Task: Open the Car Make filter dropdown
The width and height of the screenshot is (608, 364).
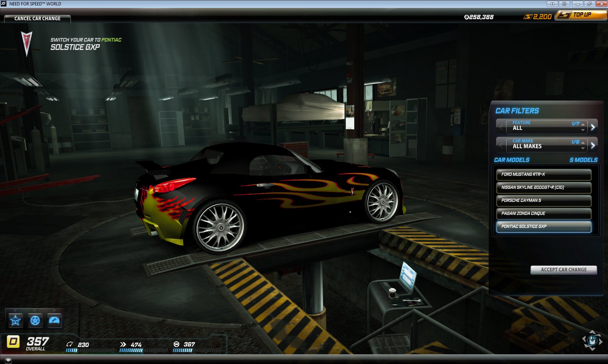Action: (x=546, y=145)
